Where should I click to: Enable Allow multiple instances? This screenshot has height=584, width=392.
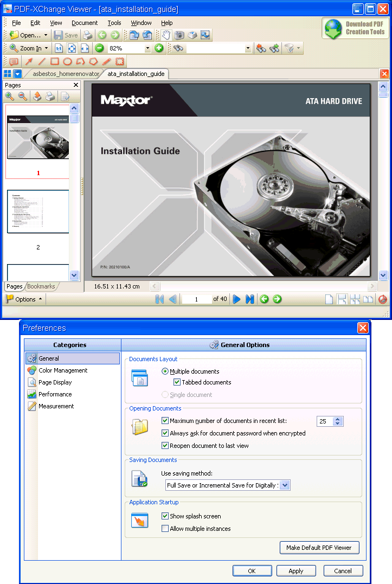click(x=165, y=529)
